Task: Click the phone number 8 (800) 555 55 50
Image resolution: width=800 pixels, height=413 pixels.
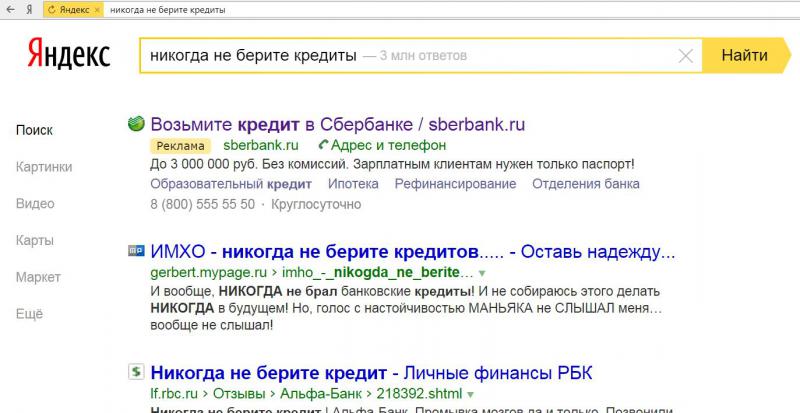Action: click(x=203, y=205)
